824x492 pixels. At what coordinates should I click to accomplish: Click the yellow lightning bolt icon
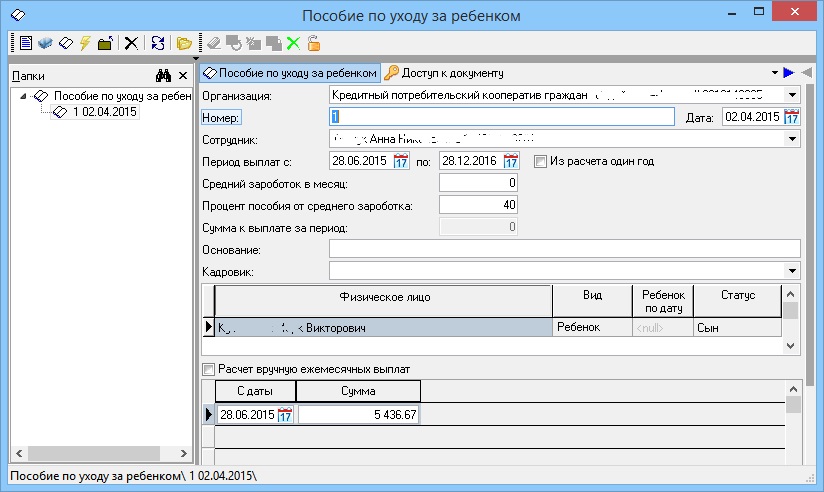85,43
